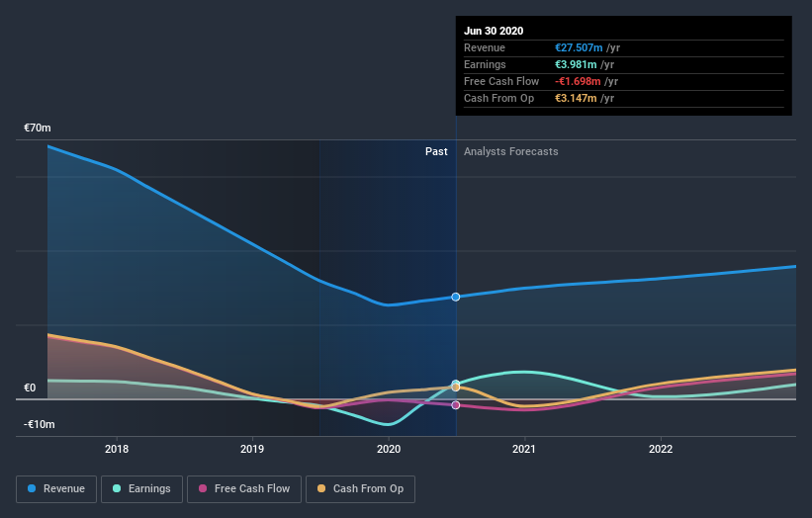
Task: Click the Earnings row label in tooltip
Action: [x=485, y=64]
